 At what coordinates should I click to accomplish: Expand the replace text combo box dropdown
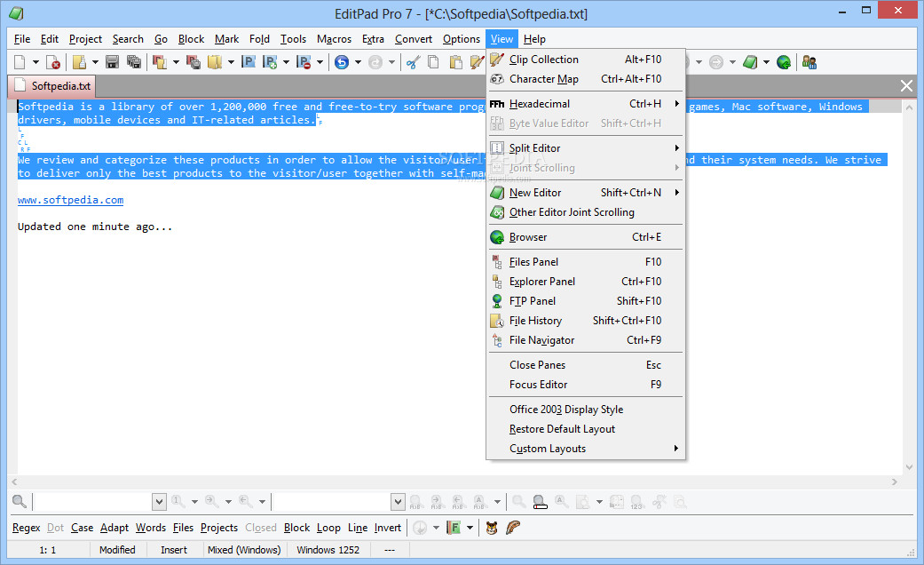[x=398, y=502]
